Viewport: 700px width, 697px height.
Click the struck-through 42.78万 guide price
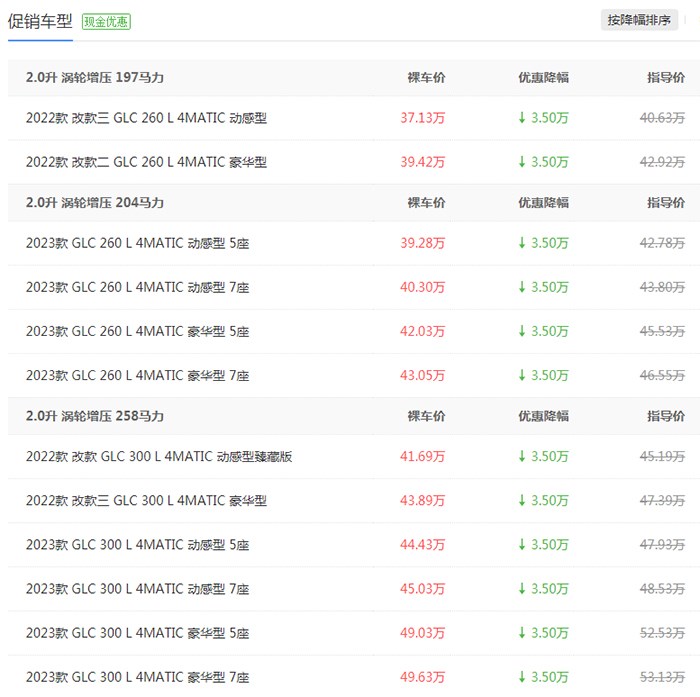tap(662, 243)
